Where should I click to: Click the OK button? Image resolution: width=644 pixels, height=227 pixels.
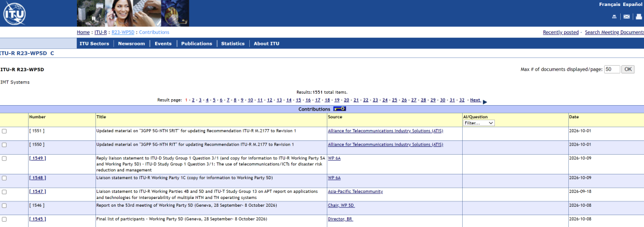pos(628,69)
